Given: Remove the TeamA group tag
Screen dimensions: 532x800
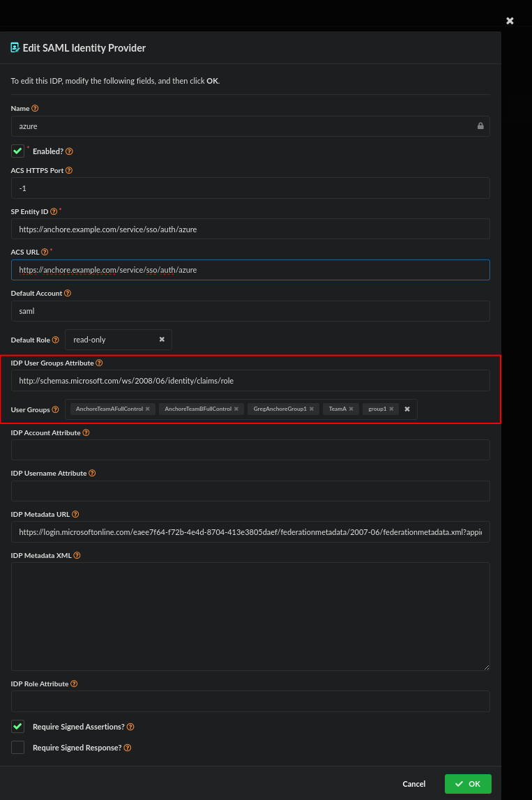Looking at the screenshot, I should (352, 409).
